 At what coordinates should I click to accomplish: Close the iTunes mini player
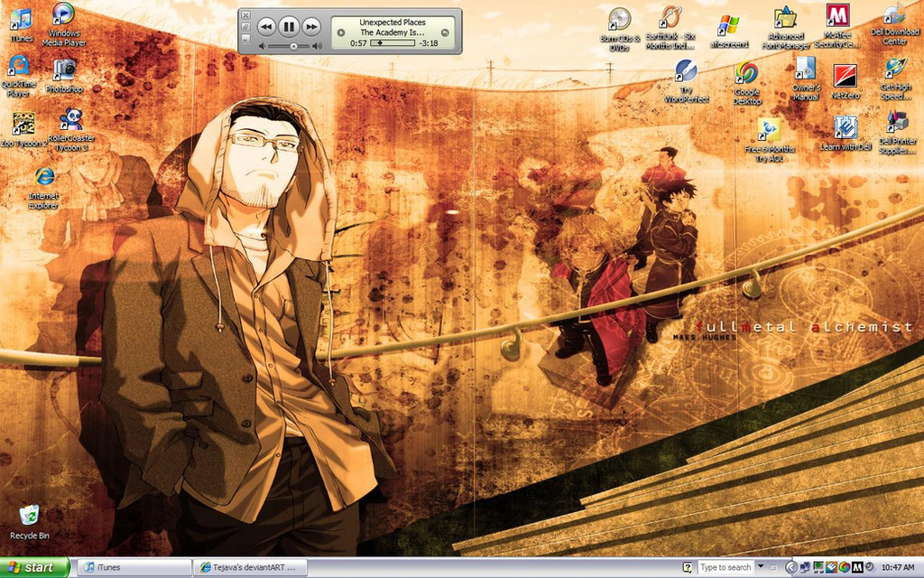coord(246,15)
